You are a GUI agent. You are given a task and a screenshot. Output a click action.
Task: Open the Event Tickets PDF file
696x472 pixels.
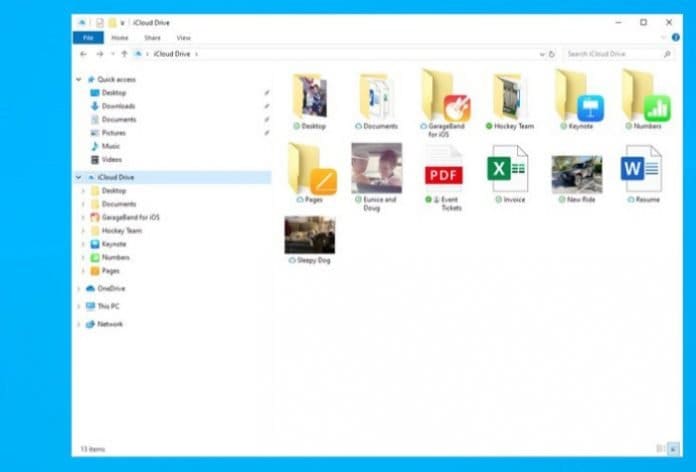pyautogui.click(x=443, y=170)
